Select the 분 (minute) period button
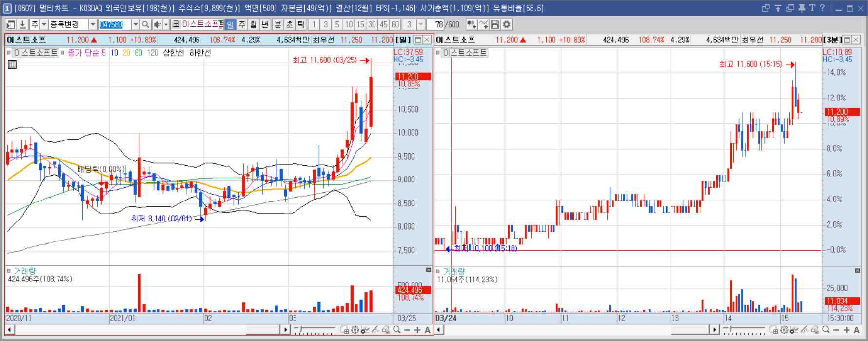This screenshot has height=341, width=868. click(278, 24)
